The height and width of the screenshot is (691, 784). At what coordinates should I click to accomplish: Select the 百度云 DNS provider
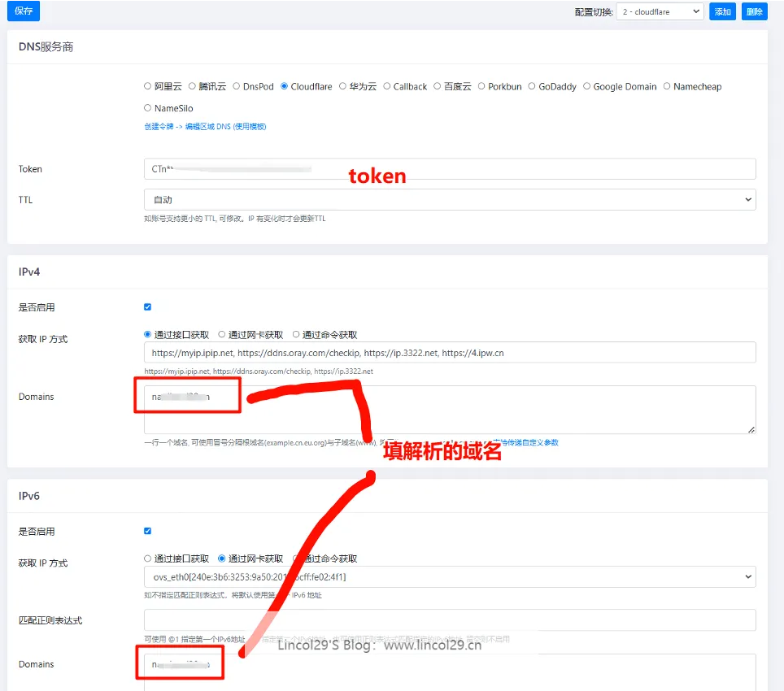pyautogui.click(x=437, y=86)
